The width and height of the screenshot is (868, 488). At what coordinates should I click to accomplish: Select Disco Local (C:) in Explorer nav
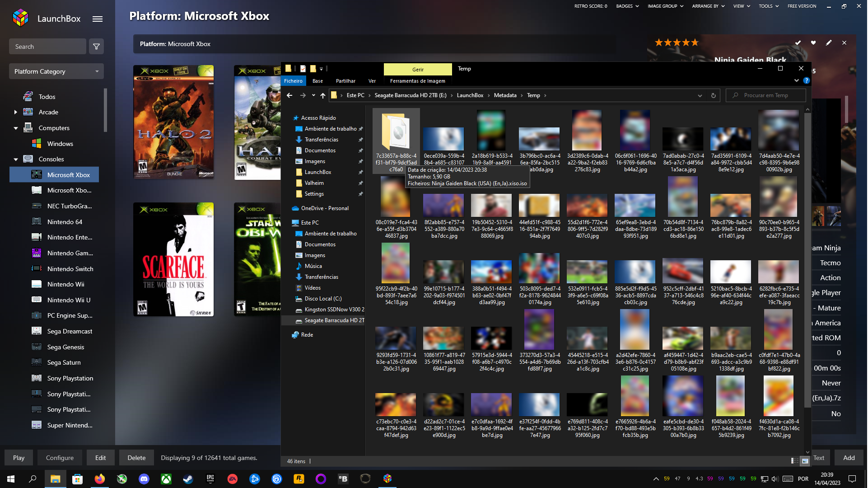tap(323, 299)
